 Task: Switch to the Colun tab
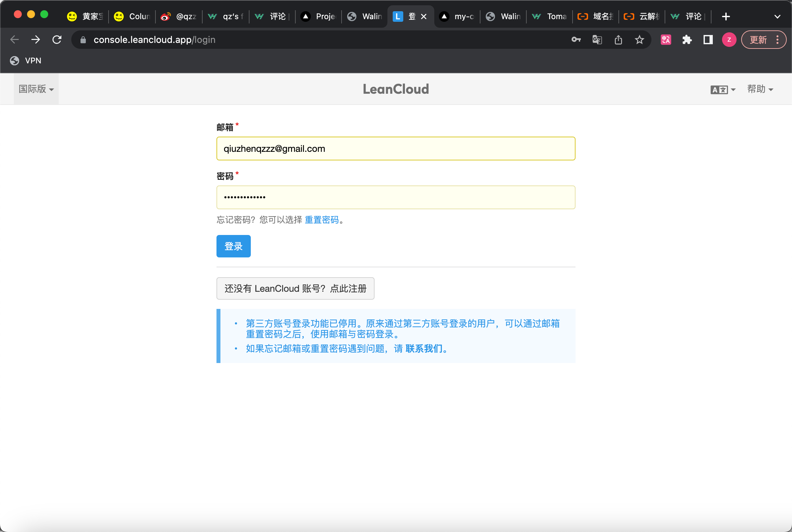[x=132, y=16]
